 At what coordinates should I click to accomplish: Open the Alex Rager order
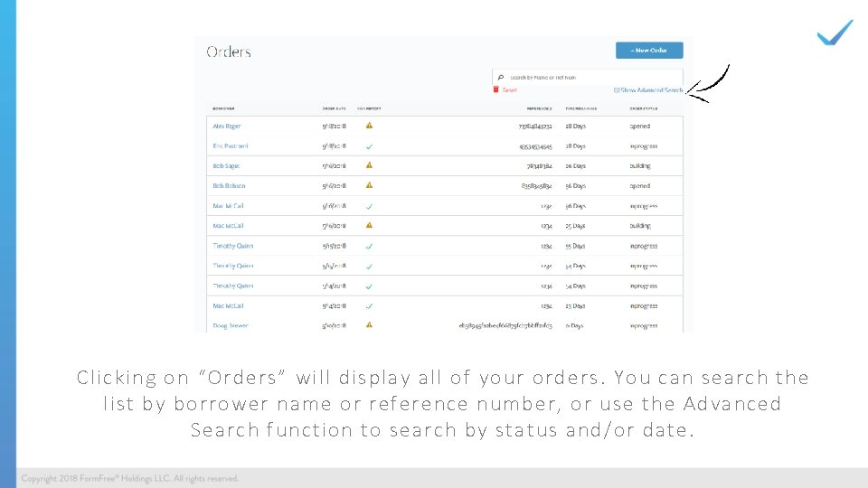pos(227,127)
